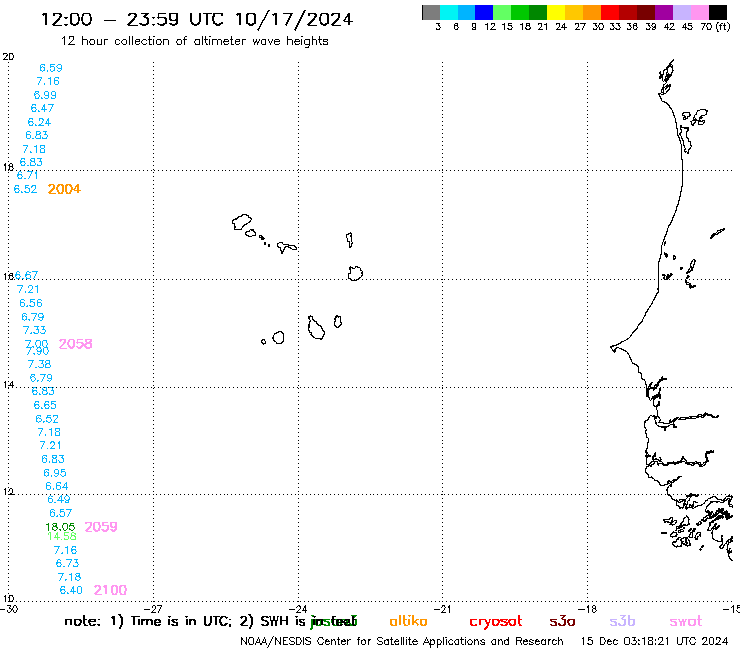740x650 pixels.
Task: Click the wave height value '6.71'
Action: 28,176
